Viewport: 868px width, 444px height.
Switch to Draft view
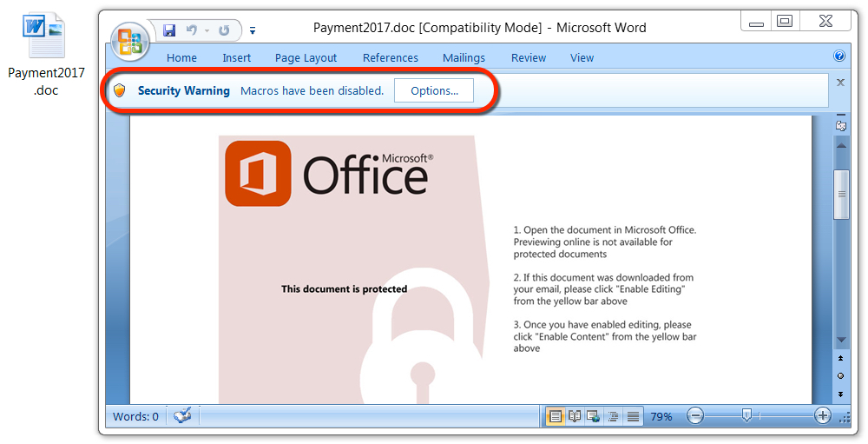tap(633, 415)
